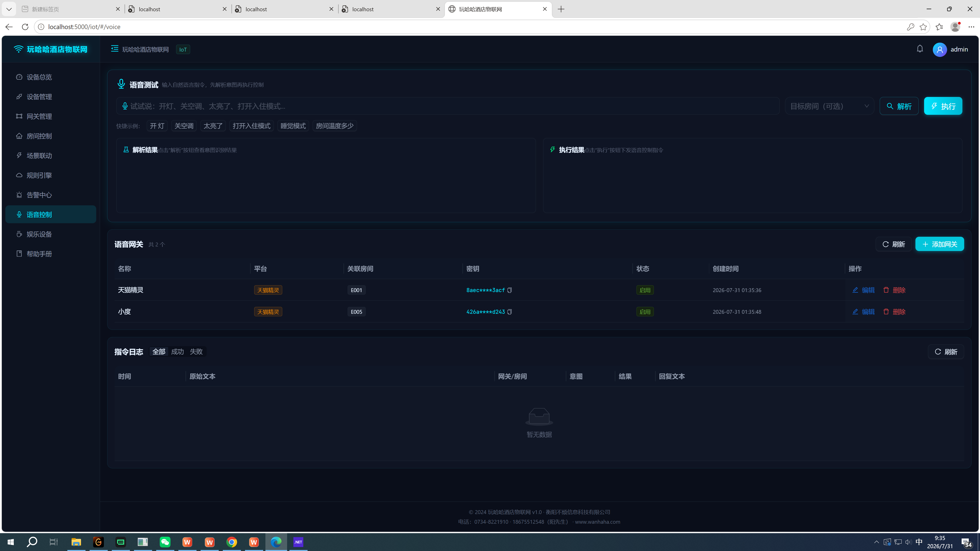Open 告警中心 in the sidebar
Image resolution: width=980 pixels, height=551 pixels.
point(51,195)
